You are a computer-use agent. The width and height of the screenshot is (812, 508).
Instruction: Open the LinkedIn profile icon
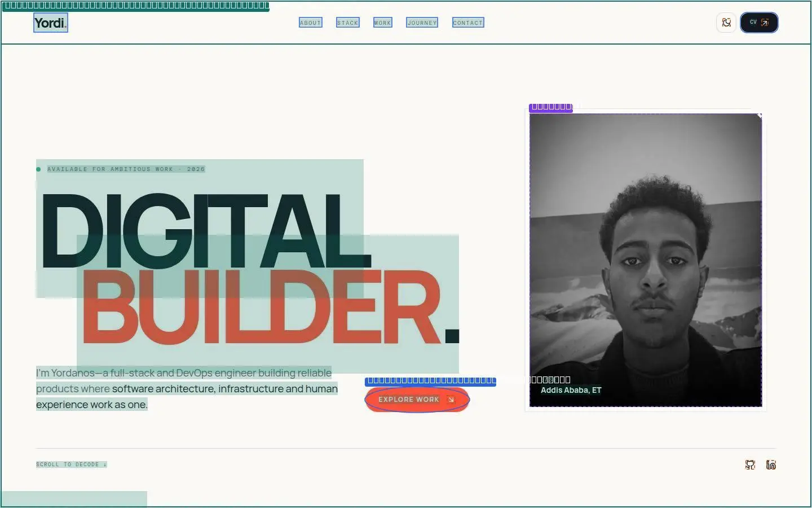pyautogui.click(x=771, y=465)
